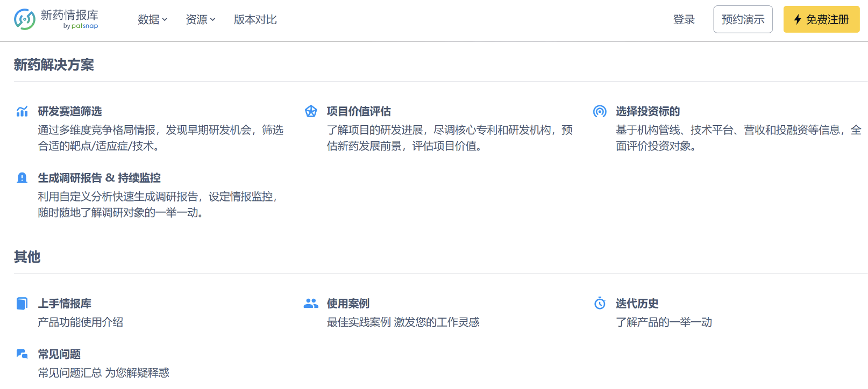The image size is (868, 389).
Task: Click the chat bubbles icon beside 常见问题
Action: point(22,354)
